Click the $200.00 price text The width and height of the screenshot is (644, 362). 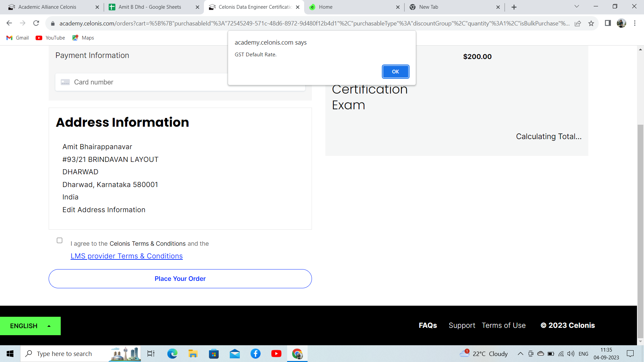pos(477,57)
